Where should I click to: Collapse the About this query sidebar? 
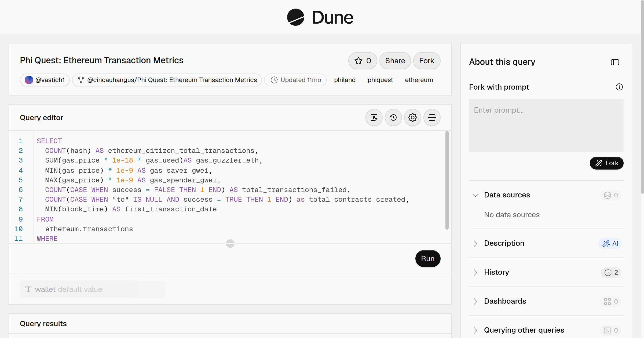(x=615, y=62)
